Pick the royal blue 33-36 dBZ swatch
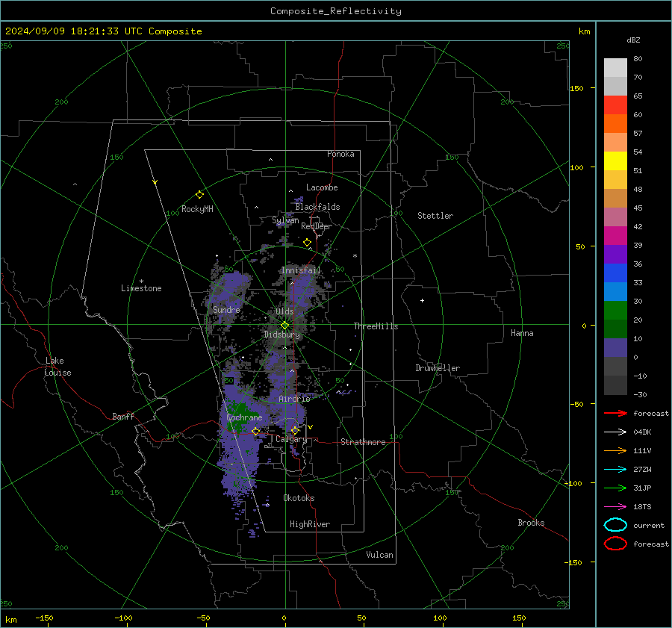 click(615, 273)
